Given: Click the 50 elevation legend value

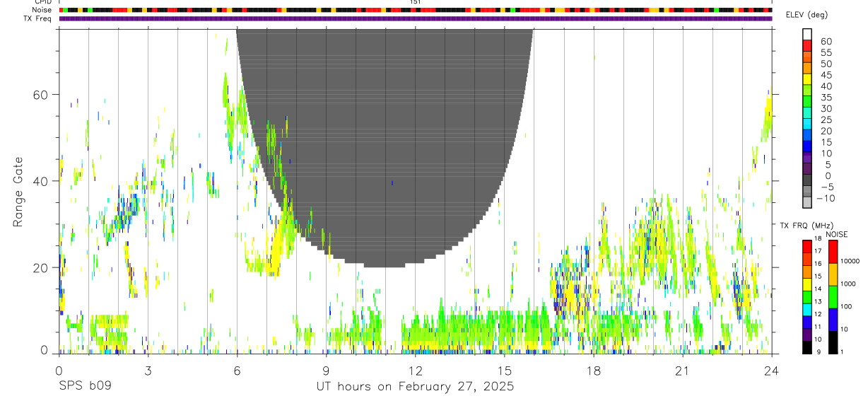Looking at the screenshot, I should click(x=826, y=64).
